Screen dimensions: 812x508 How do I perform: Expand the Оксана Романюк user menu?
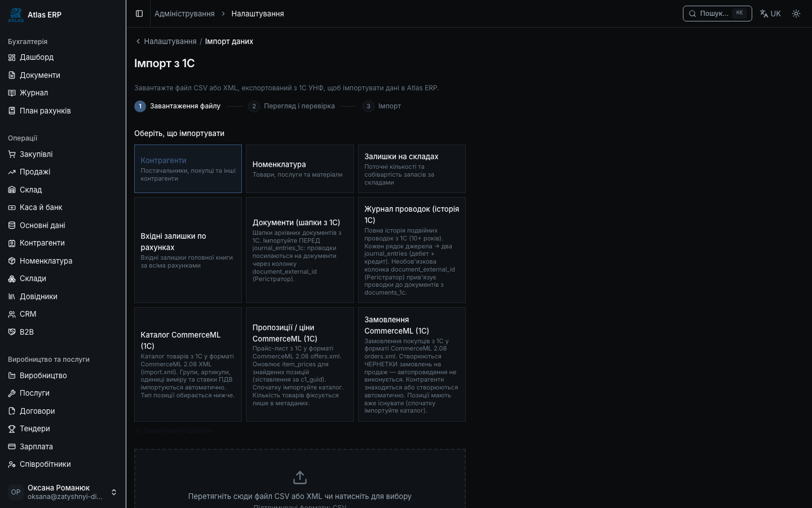pos(63,492)
